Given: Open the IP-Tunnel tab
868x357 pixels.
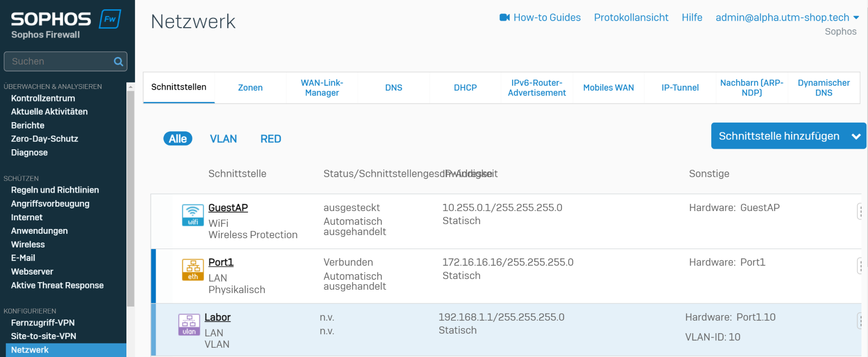Looking at the screenshot, I should (680, 87).
